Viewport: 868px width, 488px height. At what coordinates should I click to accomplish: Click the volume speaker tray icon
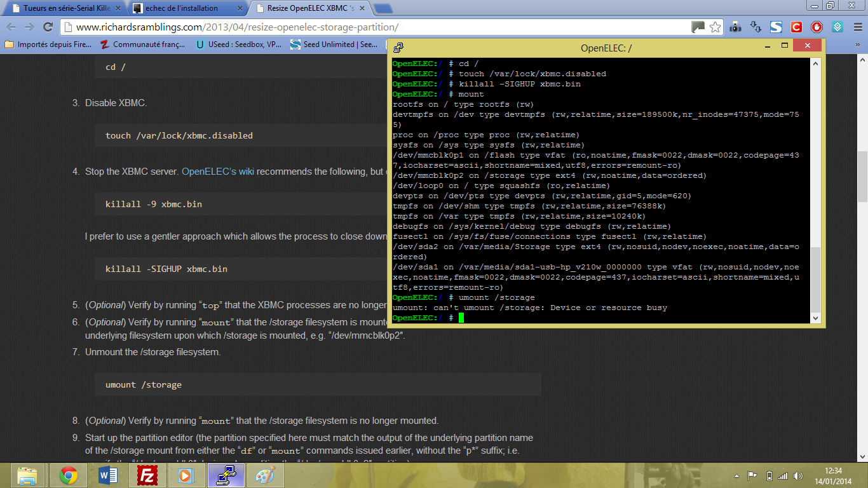(797, 476)
